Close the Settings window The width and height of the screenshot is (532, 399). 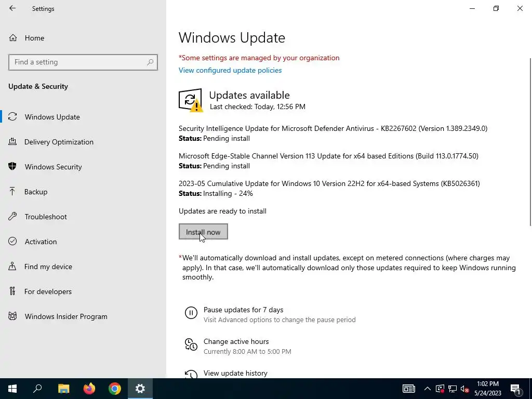pyautogui.click(x=520, y=8)
